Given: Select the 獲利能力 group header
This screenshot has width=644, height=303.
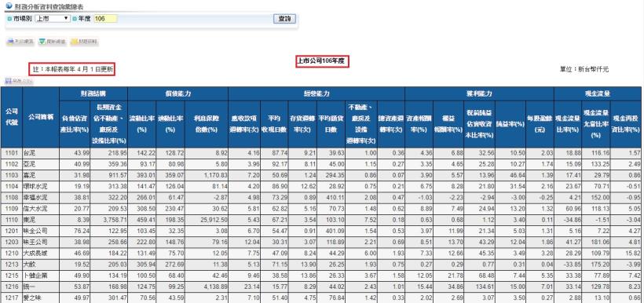Looking at the screenshot, I should point(479,93).
